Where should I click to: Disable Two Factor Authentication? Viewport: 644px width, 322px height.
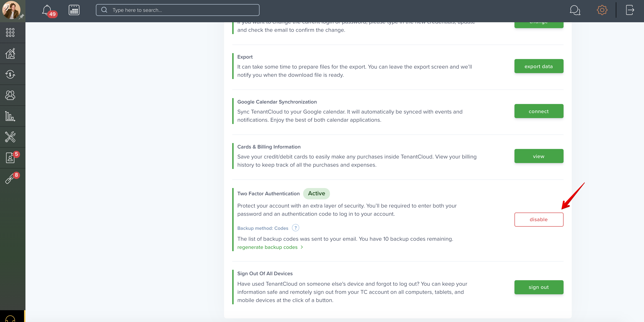click(x=539, y=220)
